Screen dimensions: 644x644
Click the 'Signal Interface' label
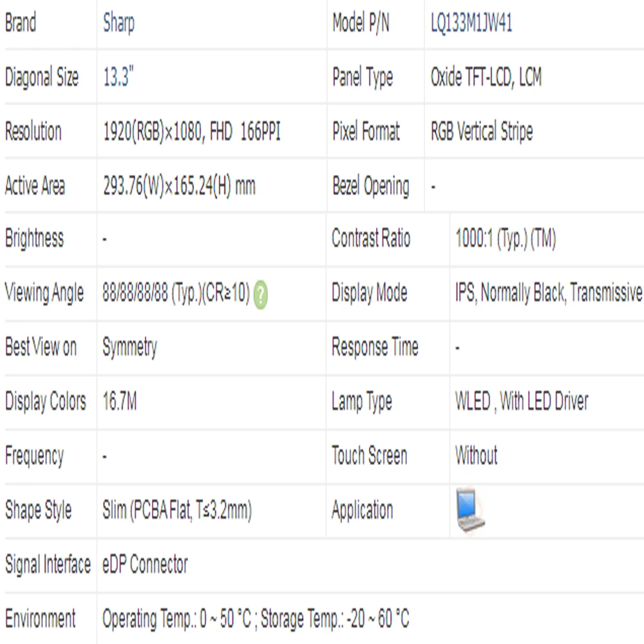point(48,564)
